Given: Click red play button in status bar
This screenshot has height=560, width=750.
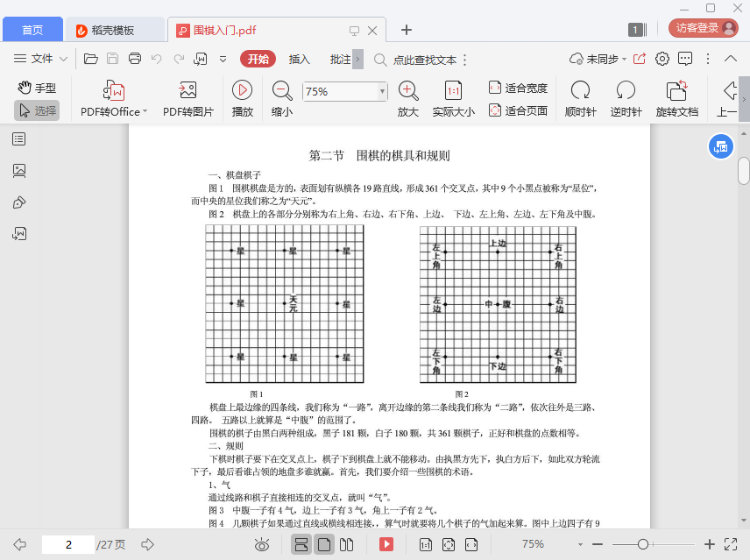Looking at the screenshot, I should [x=386, y=544].
